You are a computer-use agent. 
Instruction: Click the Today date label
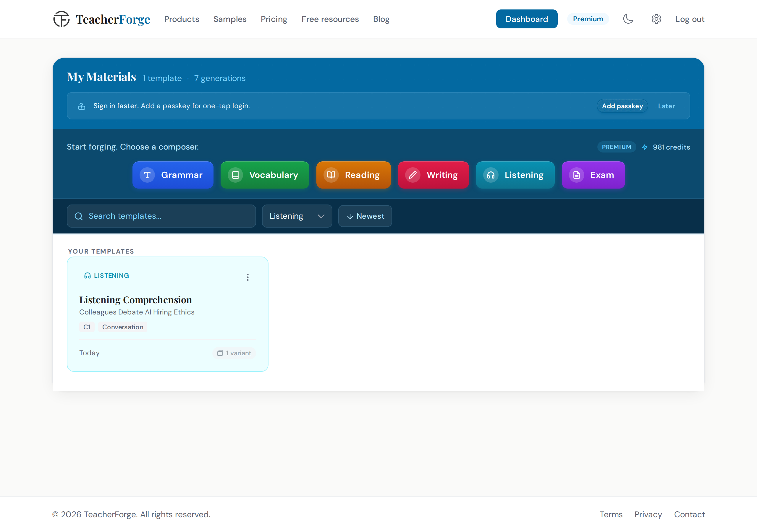click(x=89, y=353)
